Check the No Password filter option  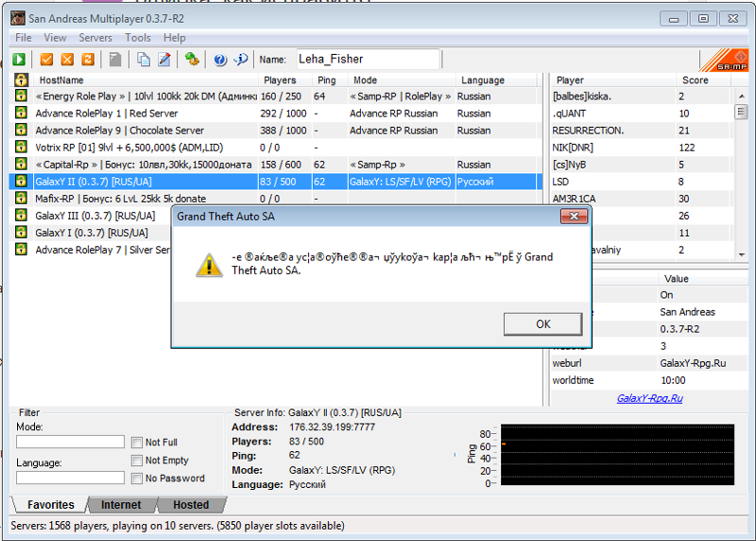(x=138, y=479)
